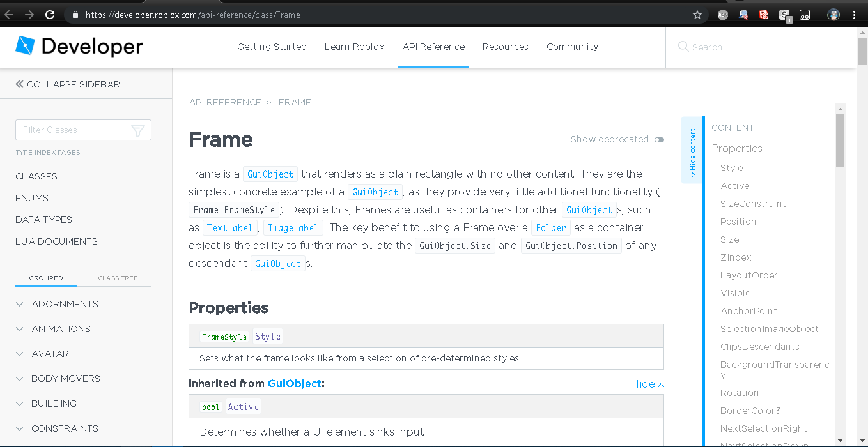Enable the Show deprecated toggle
868x447 pixels.
(x=659, y=139)
